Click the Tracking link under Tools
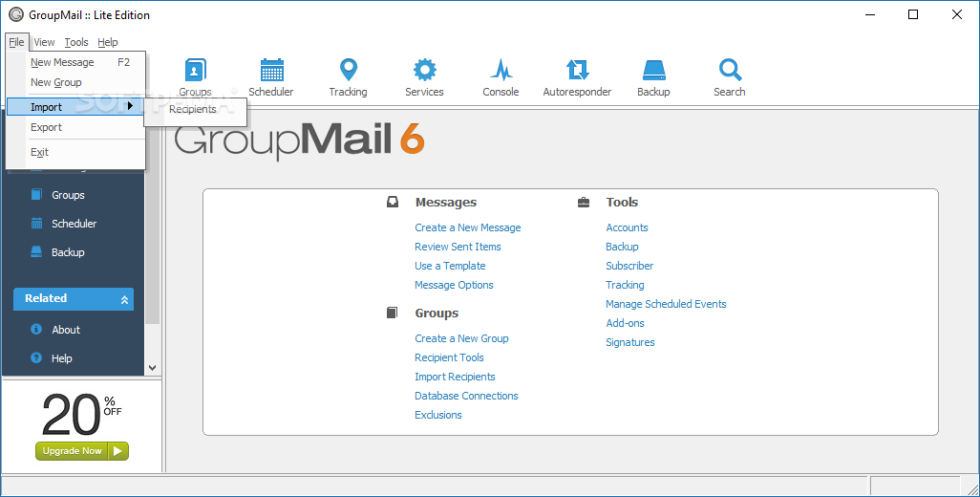Screen dimensions: 980x497 pos(625,285)
